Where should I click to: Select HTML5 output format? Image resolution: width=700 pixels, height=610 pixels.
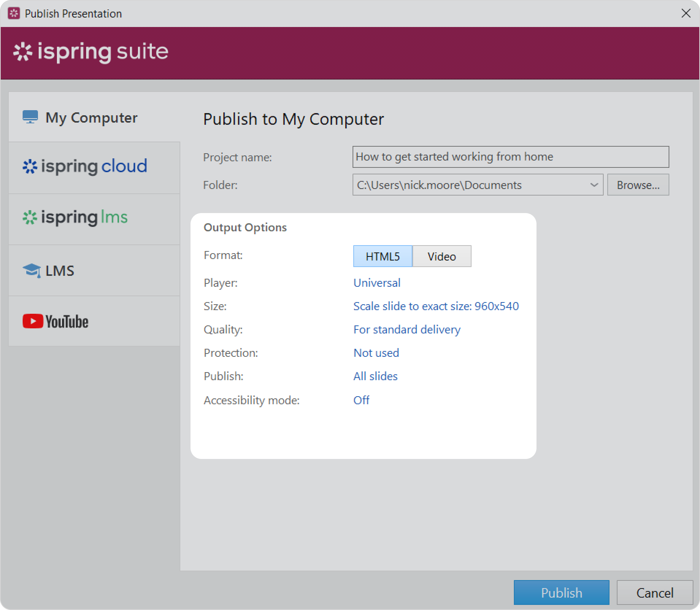tap(382, 256)
